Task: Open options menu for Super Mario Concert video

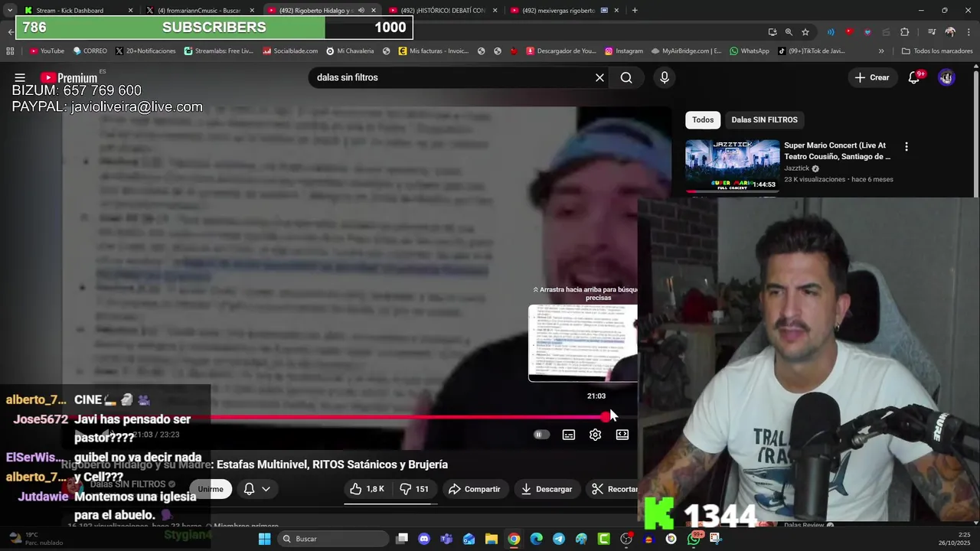Action: (906, 146)
